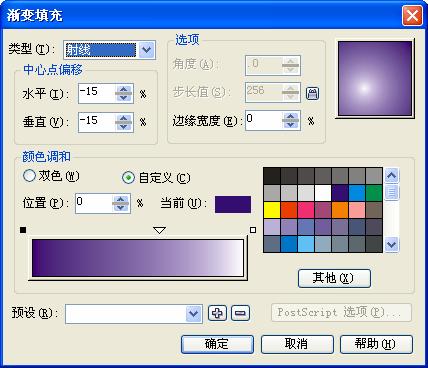Increase the 位置 position value
428x368 pixels.
[x=121, y=199]
